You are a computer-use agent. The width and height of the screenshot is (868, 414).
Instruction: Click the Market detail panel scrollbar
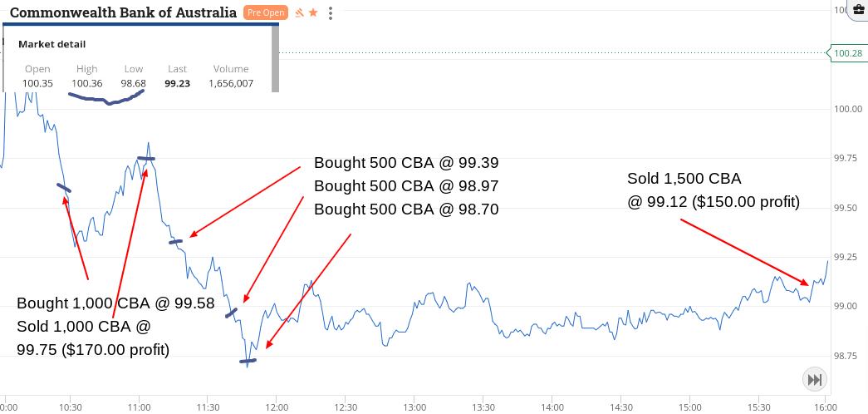[x=275, y=58]
